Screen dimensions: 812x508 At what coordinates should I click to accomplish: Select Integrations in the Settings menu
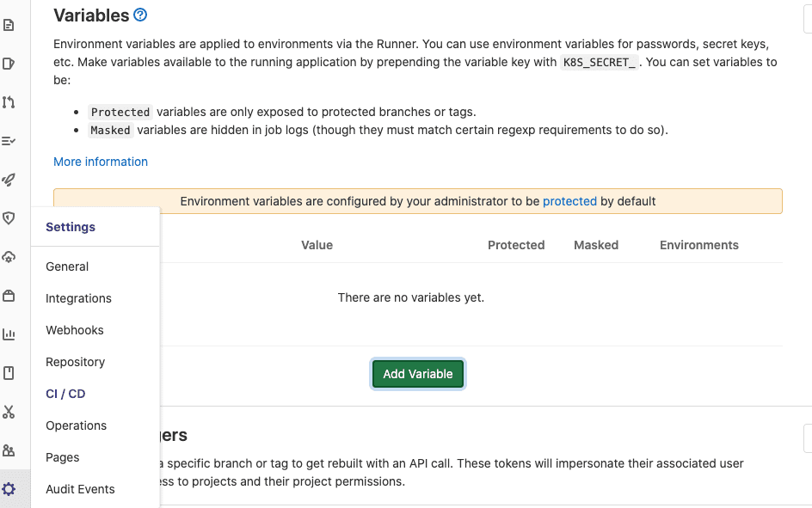78,298
